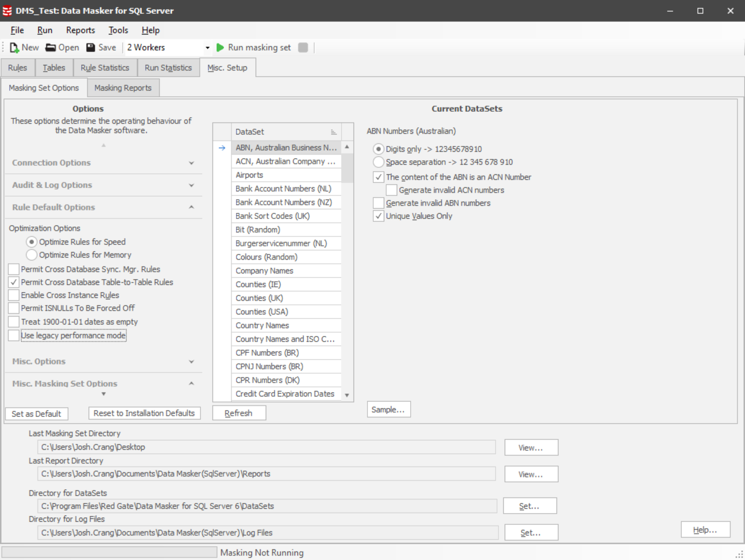Collapse Rule Default Options section

[x=191, y=207]
